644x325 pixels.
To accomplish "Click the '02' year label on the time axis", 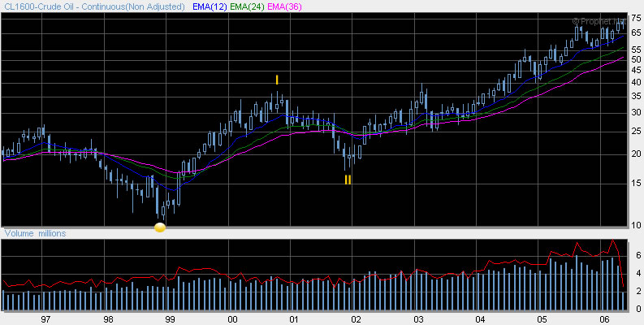I will (356, 319).
